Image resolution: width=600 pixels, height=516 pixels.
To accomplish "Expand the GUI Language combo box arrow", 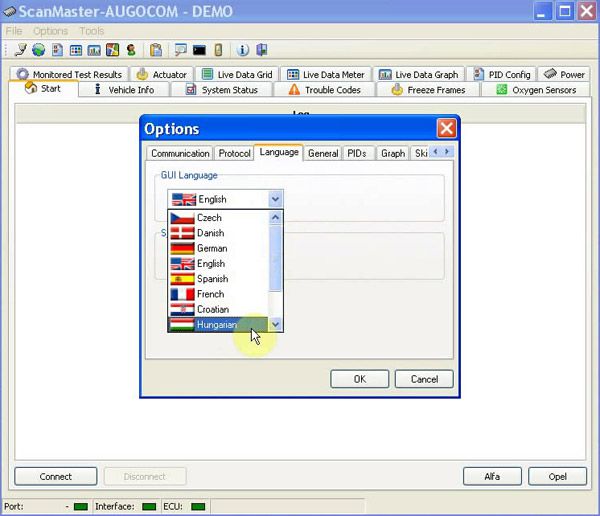I will [x=275, y=199].
